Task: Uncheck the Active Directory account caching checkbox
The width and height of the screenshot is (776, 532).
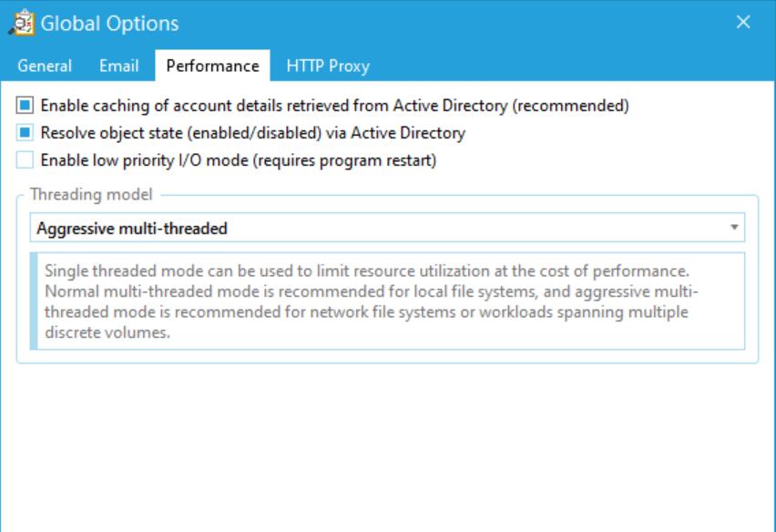Action: (25, 105)
